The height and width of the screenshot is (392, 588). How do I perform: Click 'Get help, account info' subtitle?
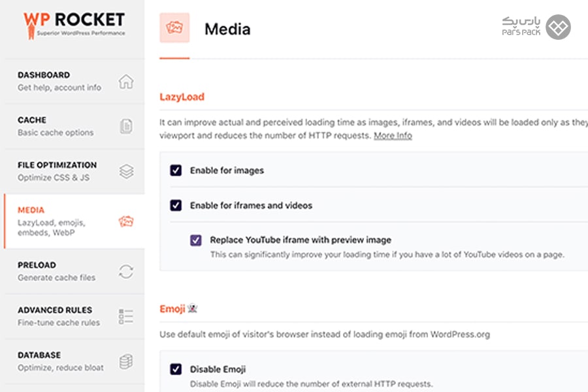click(59, 88)
